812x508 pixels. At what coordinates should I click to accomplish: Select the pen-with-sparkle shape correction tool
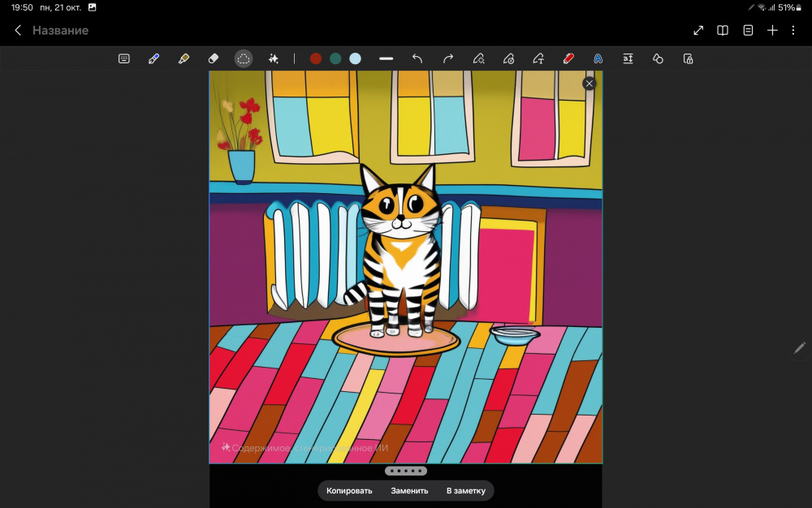(478, 59)
